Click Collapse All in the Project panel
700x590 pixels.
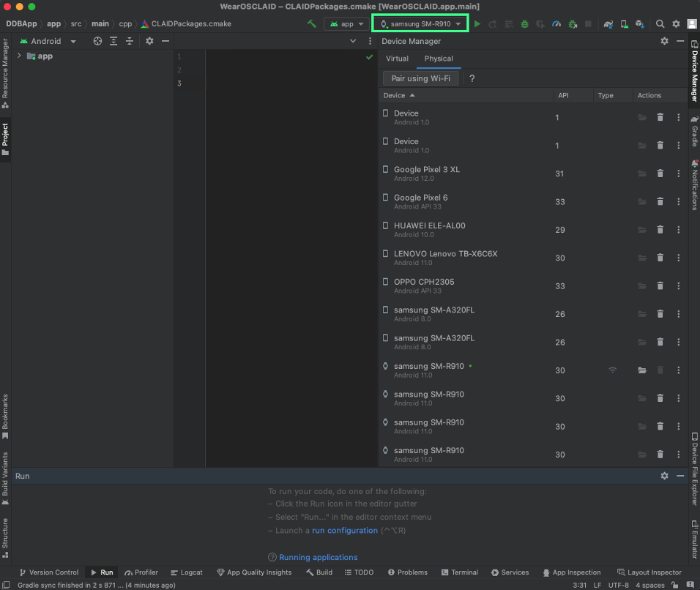point(130,41)
